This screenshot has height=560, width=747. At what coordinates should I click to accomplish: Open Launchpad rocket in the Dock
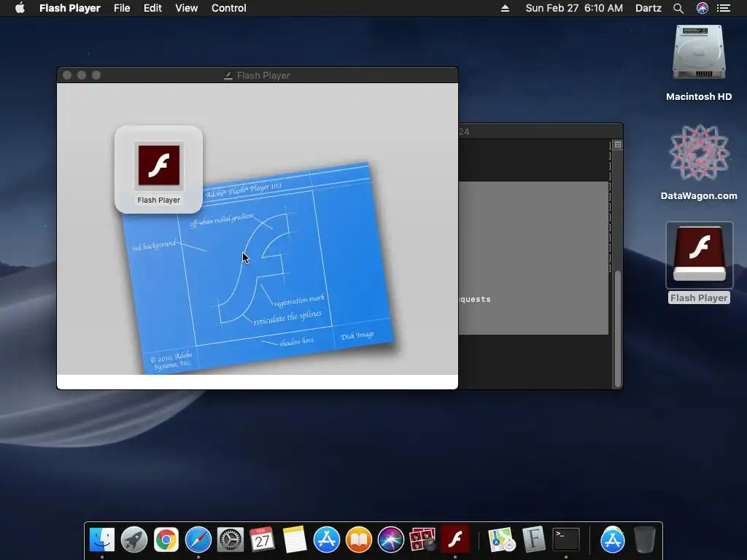tap(134, 540)
